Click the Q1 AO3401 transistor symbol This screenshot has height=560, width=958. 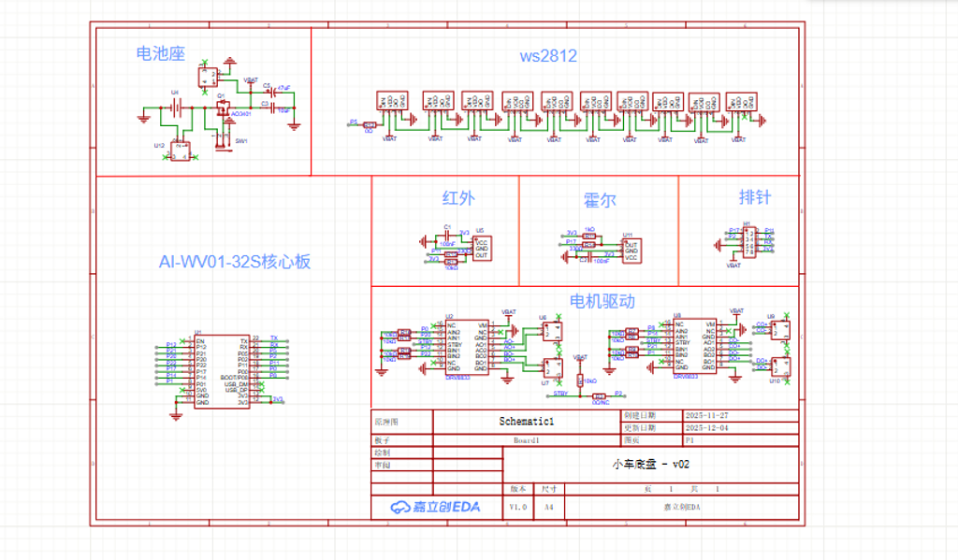pos(223,108)
